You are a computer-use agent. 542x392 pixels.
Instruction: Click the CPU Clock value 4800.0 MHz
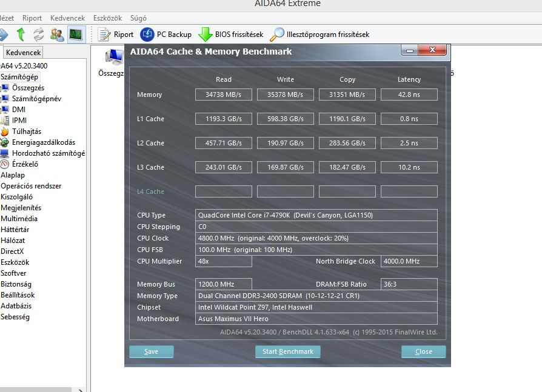[x=316, y=238]
